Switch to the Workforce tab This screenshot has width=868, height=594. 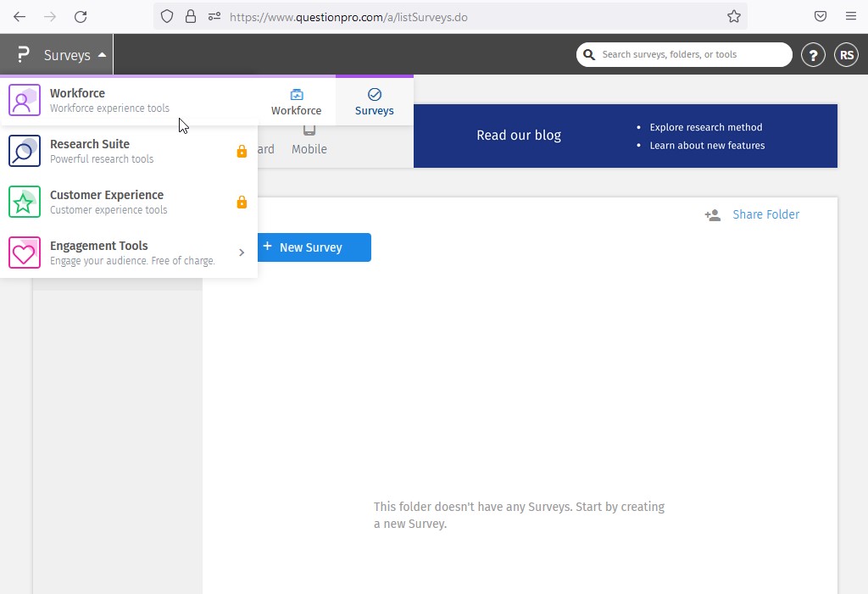pyautogui.click(x=296, y=102)
